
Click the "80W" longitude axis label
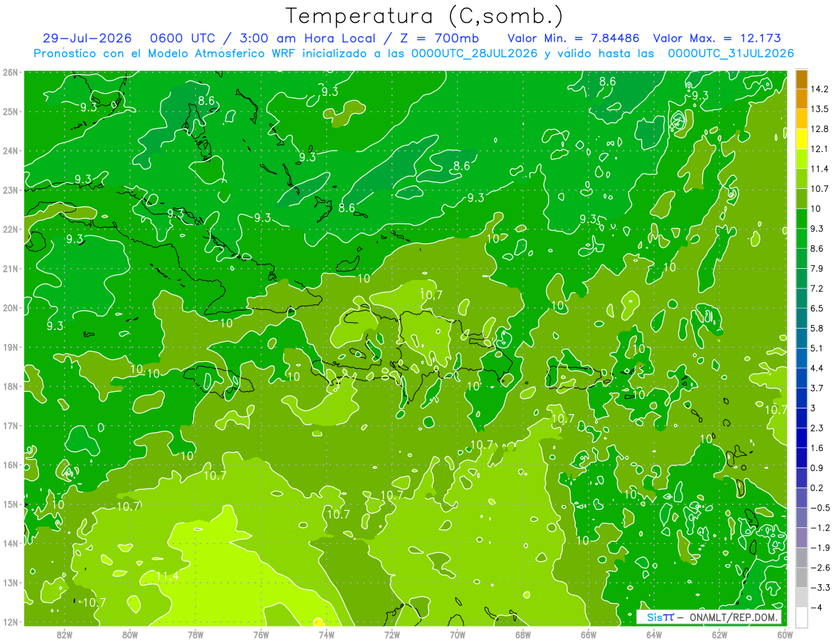pyautogui.click(x=129, y=634)
